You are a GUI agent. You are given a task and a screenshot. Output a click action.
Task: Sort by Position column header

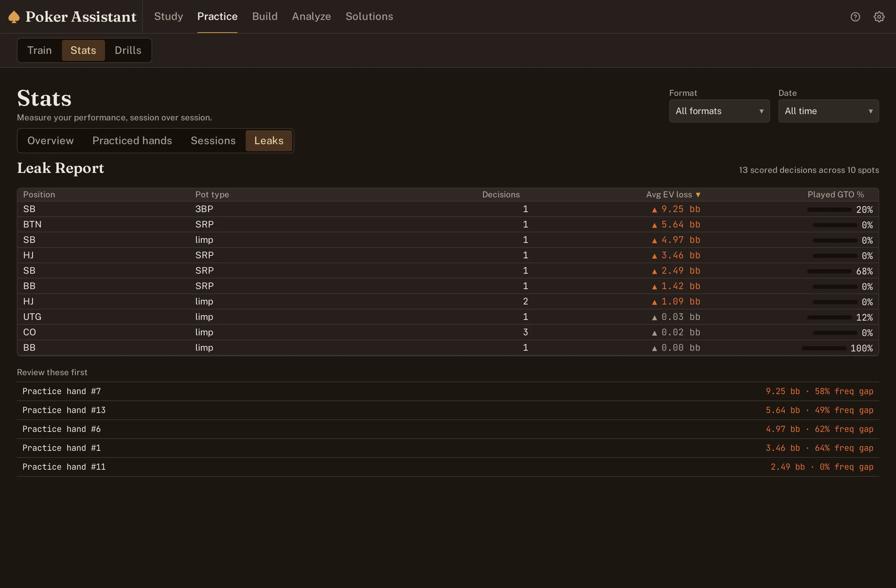(39, 195)
